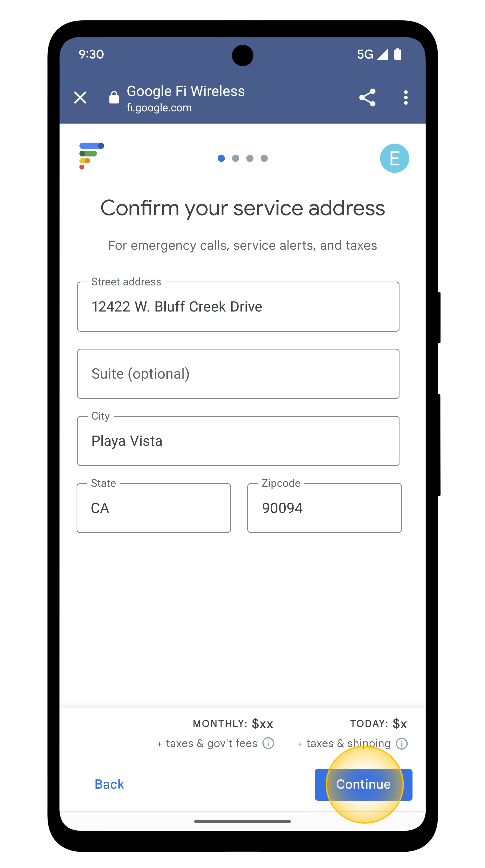
Task: Tap the fi.google.com URL text
Action: point(159,108)
